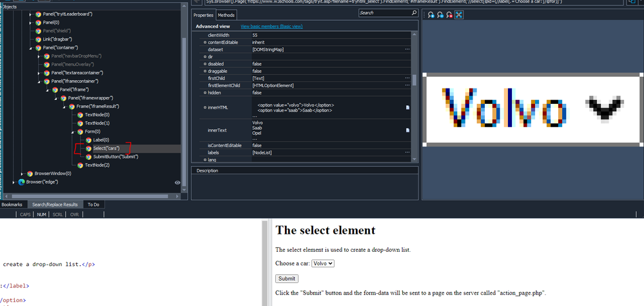Click the View basic members link
Viewport: 644px width, 306px height.
click(x=271, y=26)
